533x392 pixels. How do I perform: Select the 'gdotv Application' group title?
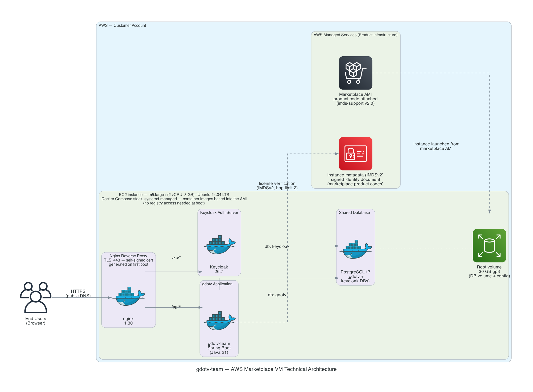pos(217,284)
